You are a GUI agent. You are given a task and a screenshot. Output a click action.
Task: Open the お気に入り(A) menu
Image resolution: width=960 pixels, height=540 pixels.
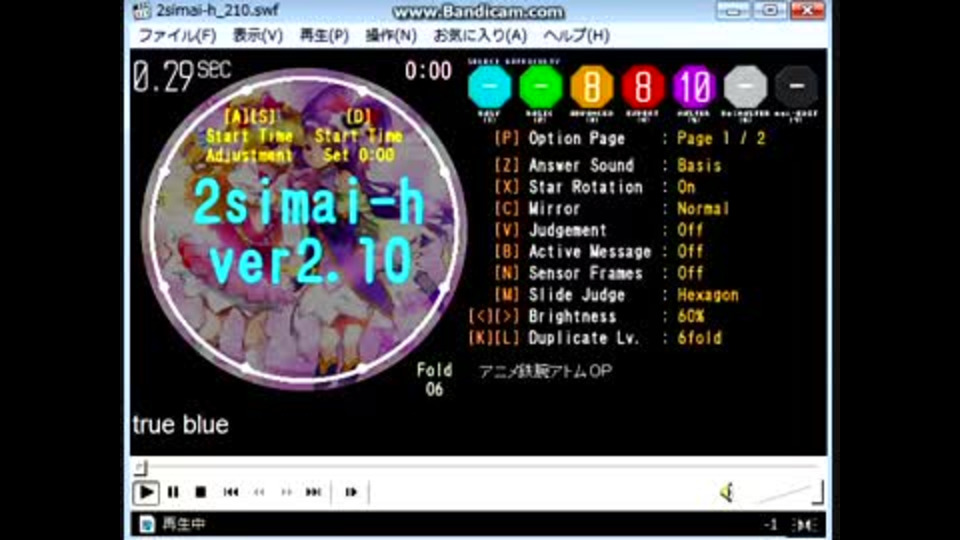pos(480,36)
